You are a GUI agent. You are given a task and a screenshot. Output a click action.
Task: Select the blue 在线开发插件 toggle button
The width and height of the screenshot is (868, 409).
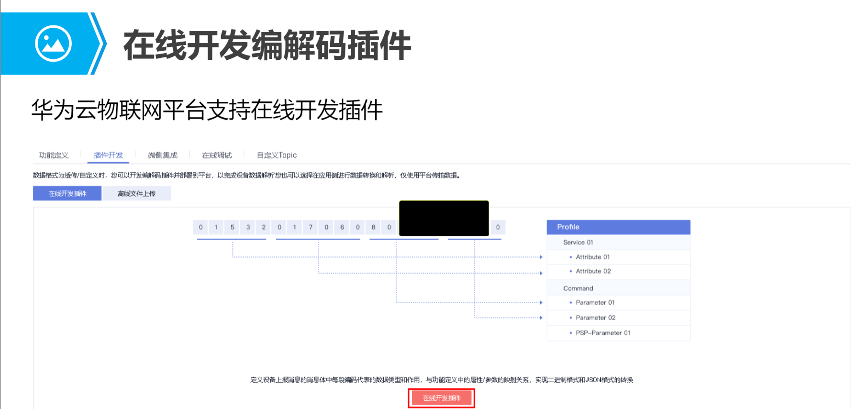point(67,193)
